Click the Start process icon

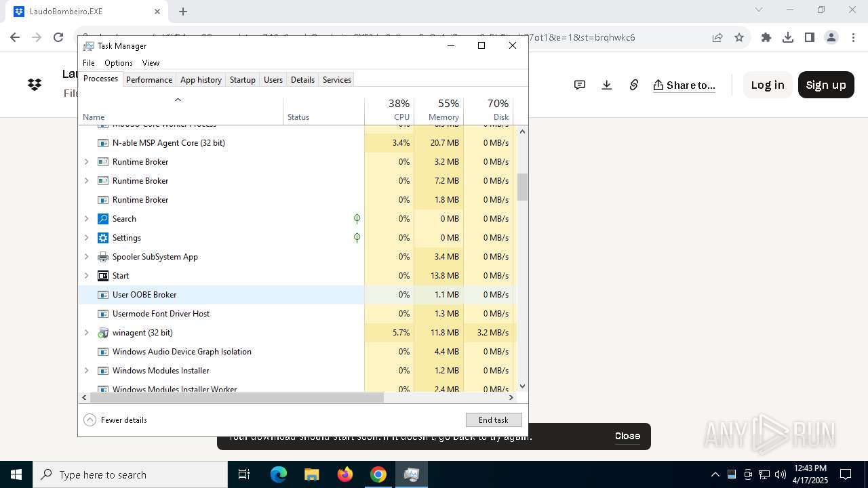tap(103, 276)
